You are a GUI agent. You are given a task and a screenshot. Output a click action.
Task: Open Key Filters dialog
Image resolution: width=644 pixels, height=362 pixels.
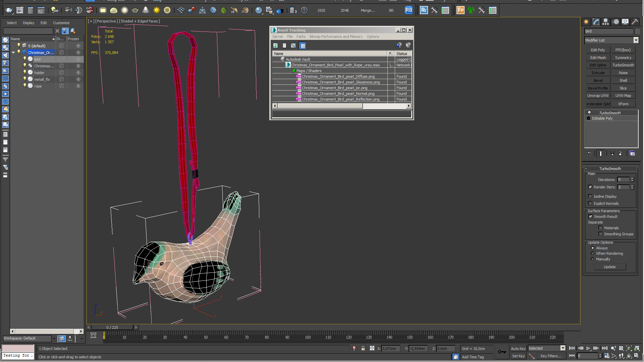(x=551, y=356)
